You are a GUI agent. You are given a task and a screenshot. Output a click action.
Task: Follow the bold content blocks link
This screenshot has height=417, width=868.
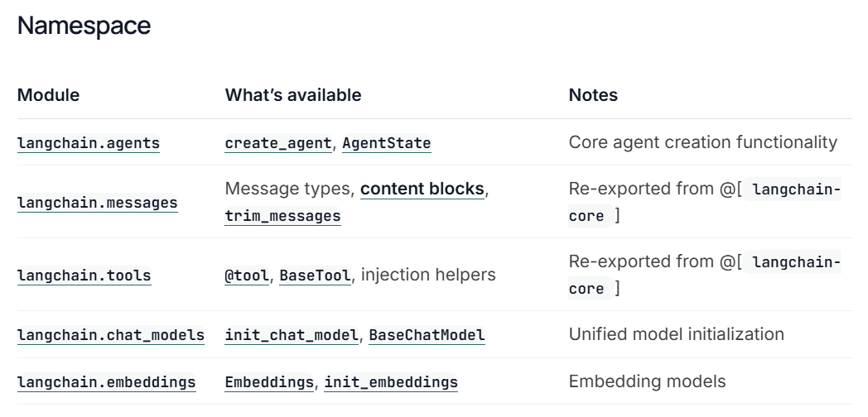tap(422, 189)
